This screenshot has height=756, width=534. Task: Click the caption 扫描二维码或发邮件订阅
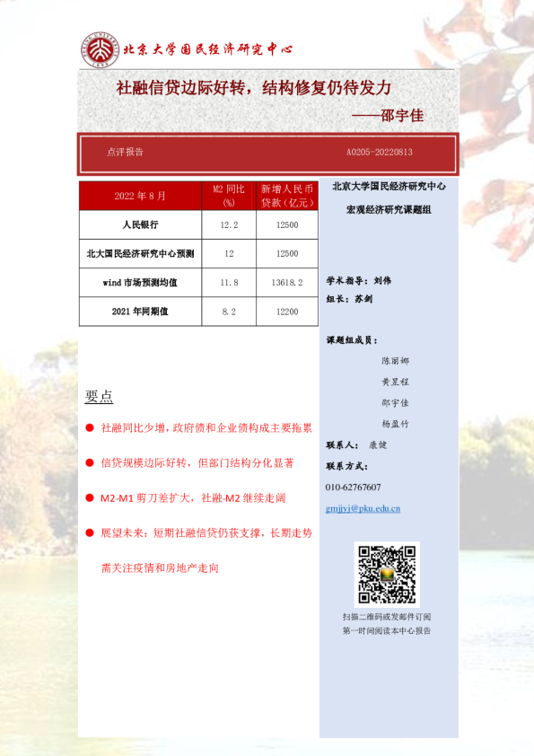[x=387, y=617]
